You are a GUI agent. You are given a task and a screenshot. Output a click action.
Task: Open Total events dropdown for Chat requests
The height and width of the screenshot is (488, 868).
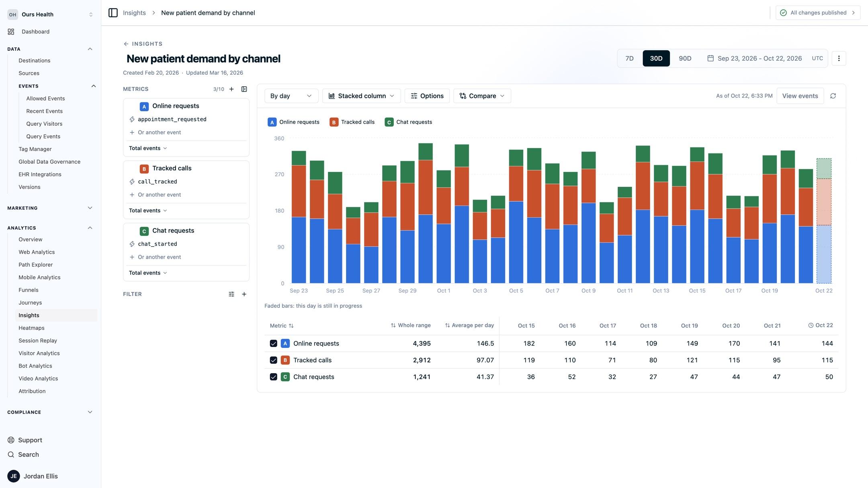[x=148, y=273]
